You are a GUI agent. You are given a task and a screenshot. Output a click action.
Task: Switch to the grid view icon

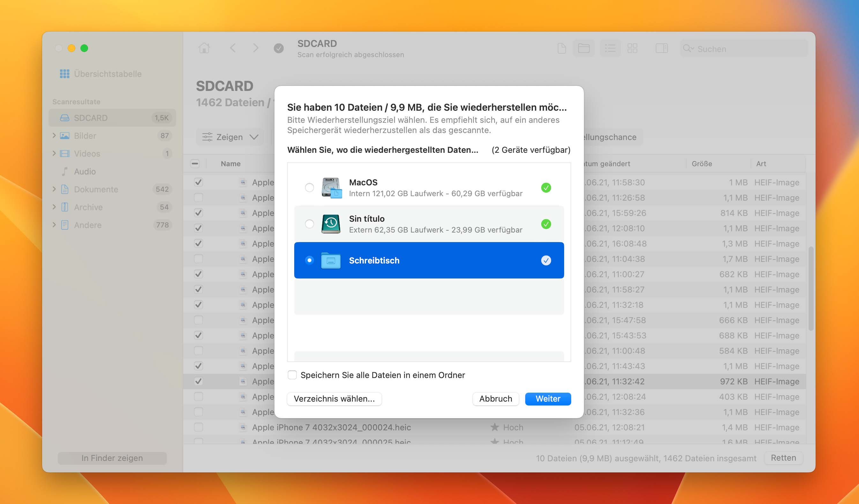click(632, 48)
